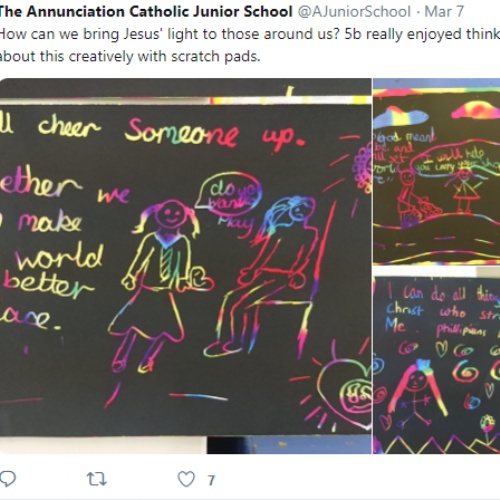Open the tweet via the Mar 7 timestamp
Viewport: 500px width, 500px height.
[444, 12]
